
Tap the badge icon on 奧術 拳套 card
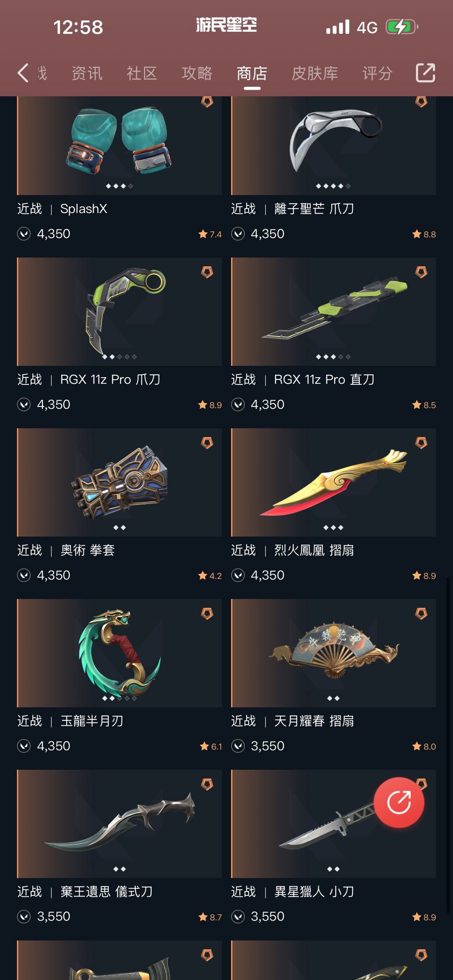pos(207,443)
